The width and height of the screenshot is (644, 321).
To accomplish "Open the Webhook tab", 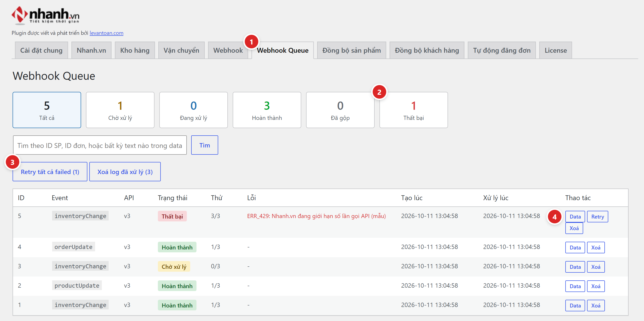I will (x=228, y=50).
